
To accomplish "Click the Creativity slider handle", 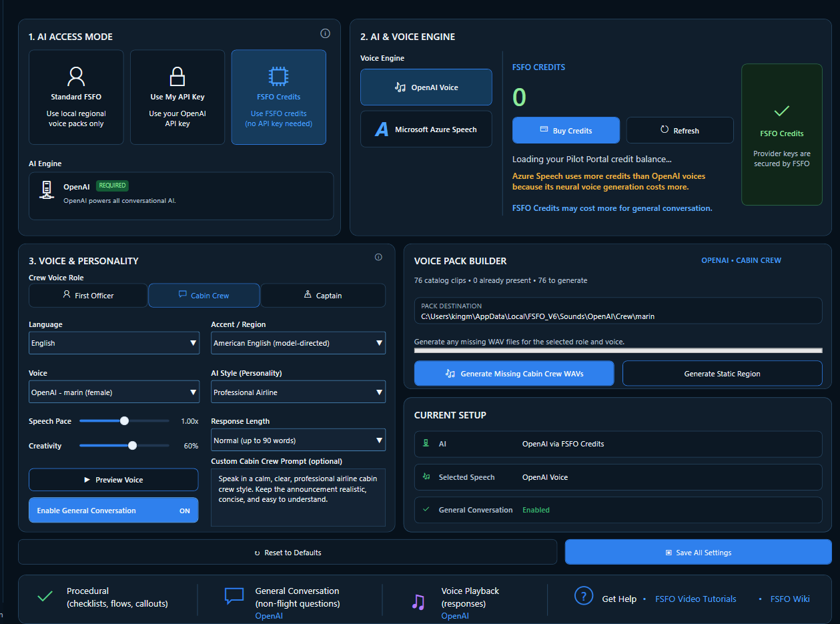I will tap(133, 445).
